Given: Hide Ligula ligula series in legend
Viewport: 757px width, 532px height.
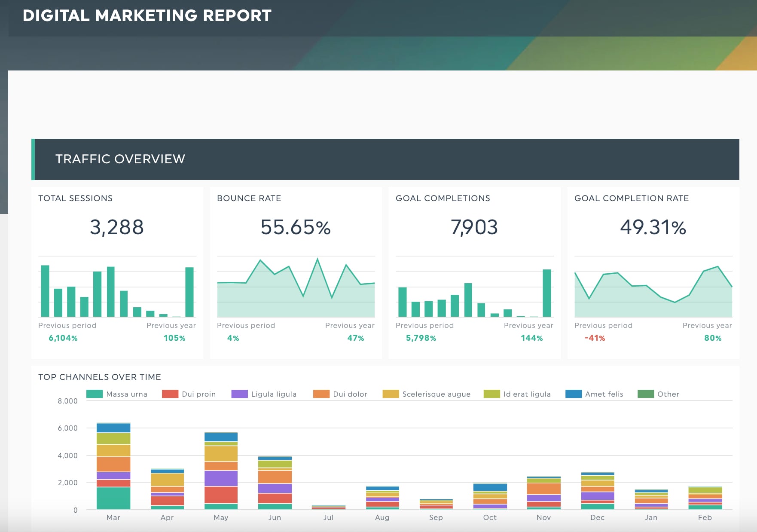Looking at the screenshot, I should click(x=264, y=394).
